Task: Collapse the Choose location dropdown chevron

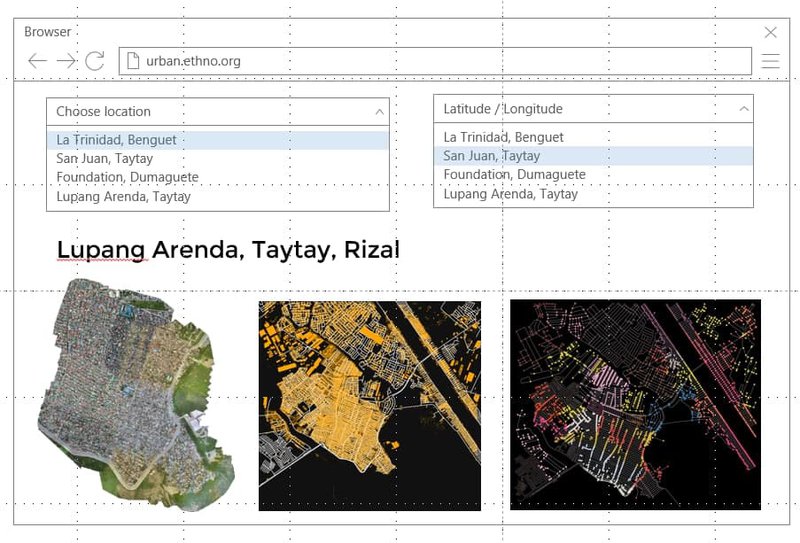Action: (x=379, y=112)
